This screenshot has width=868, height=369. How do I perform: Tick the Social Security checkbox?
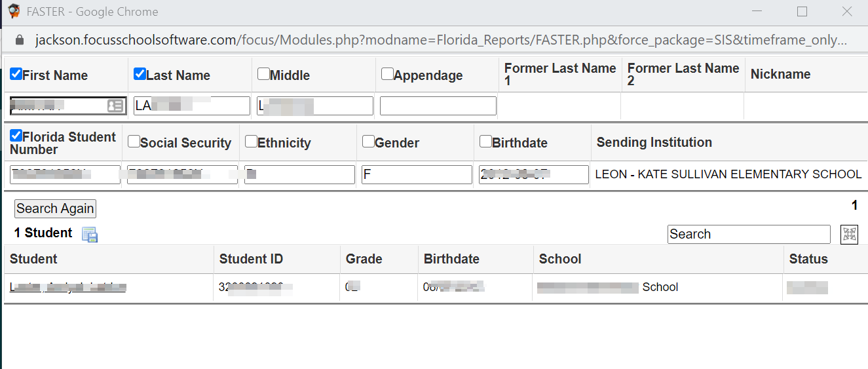(x=134, y=142)
